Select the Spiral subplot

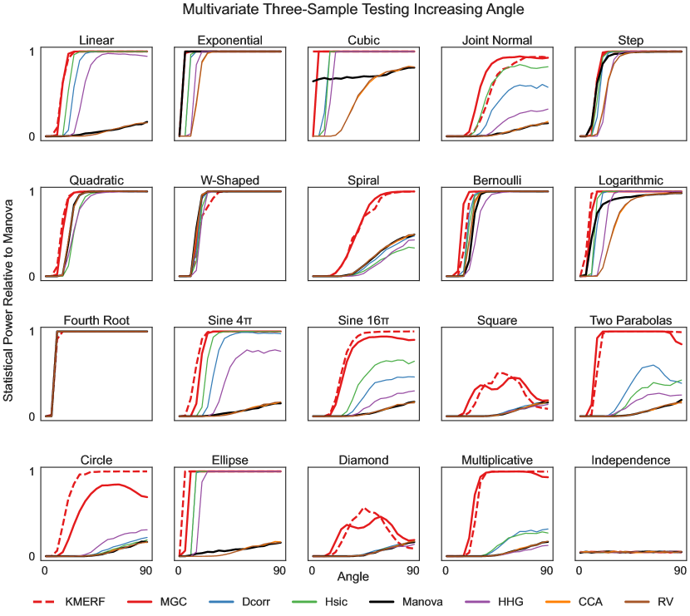[x=363, y=233]
